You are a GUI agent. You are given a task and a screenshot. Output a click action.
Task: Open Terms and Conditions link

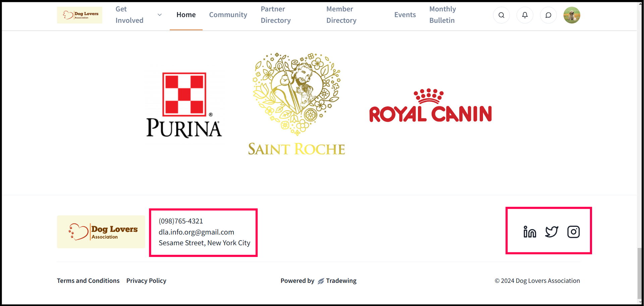88,280
